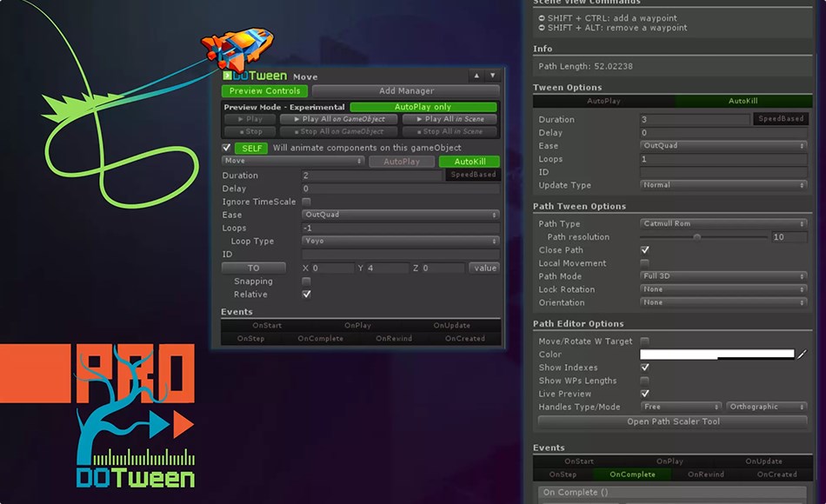Expand the Orientation dropdown under Path Tween Options
This screenshot has height=504, width=826.
pos(720,302)
